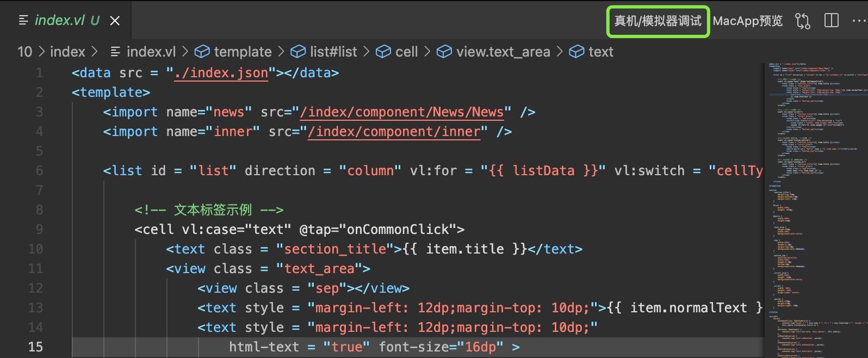Click the text symbol icon in breadcrumb
This screenshot has height=358, width=868.
[576, 52]
